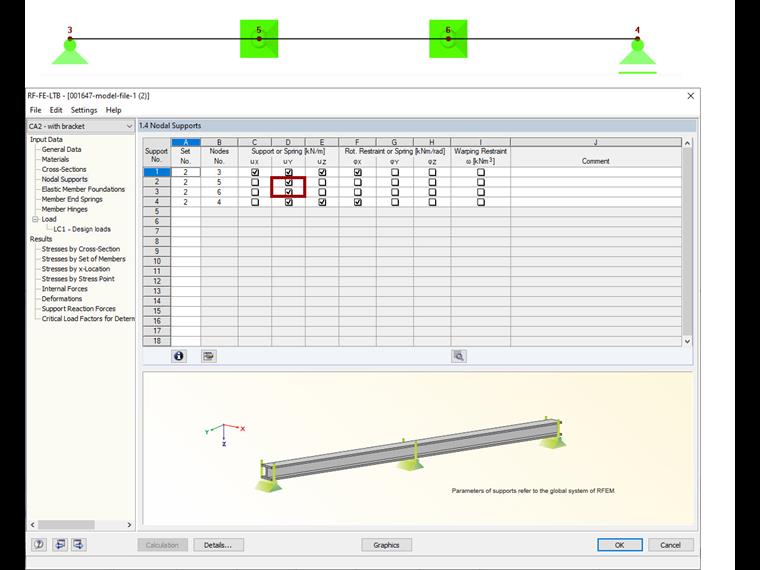Select Nodal Supports in the navigator
The image size is (760, 570).
[x=64, y=179]
